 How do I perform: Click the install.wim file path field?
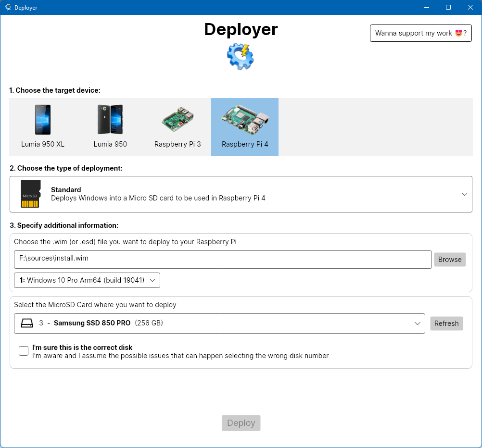[223, 259]
